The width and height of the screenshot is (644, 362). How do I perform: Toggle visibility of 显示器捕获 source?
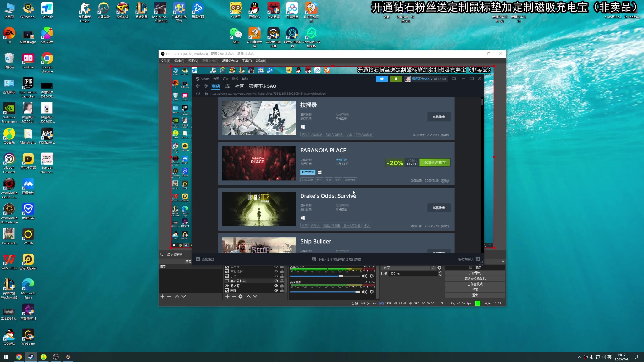coord(276,281)
